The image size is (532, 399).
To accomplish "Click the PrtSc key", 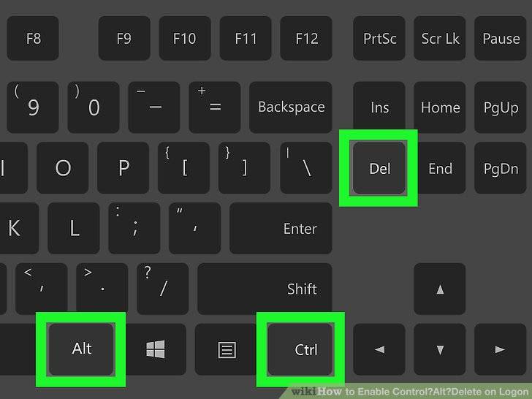I will pyautogui.click(x=379, y=38).
